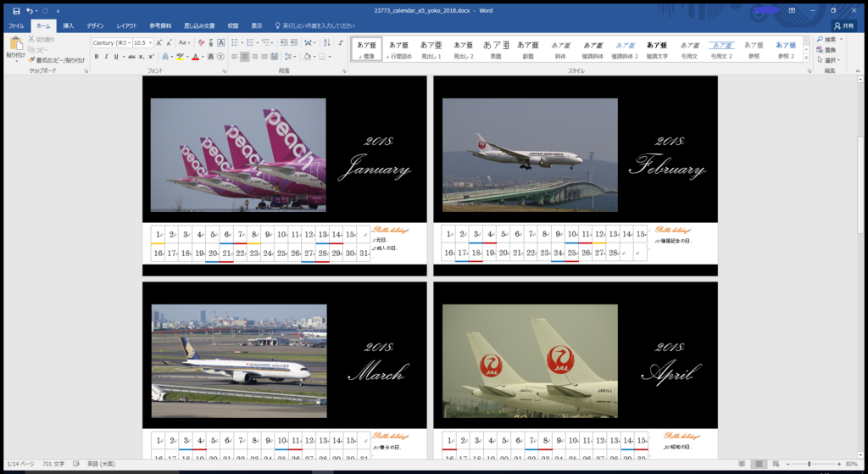868x474 pixels.
Task: Apply the 表題 title style
Action: point(495,49)
